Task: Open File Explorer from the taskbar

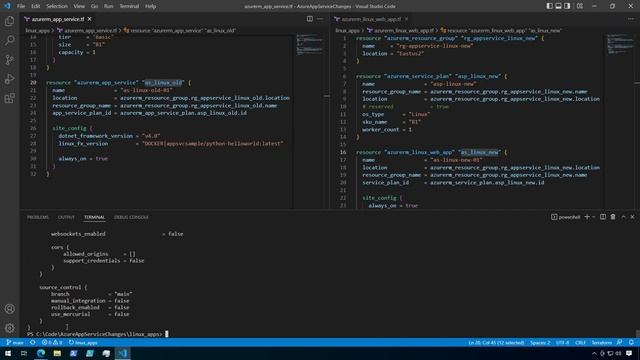Action: tap(57, 353)
